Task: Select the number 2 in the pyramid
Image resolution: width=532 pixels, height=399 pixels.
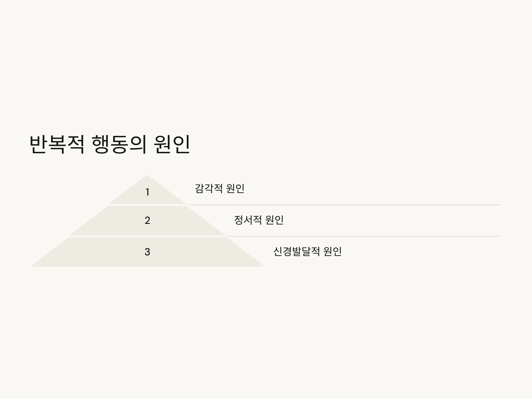Action: tap(147, 220)
